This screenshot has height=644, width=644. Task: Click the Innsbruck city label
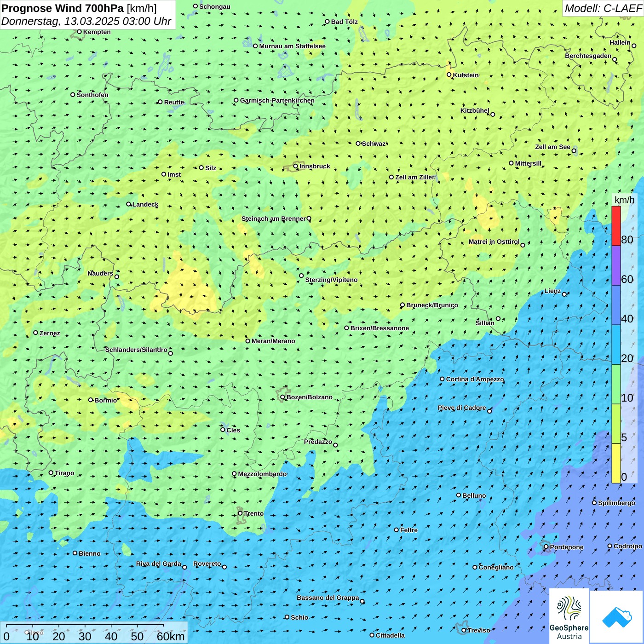coord(315,166)
